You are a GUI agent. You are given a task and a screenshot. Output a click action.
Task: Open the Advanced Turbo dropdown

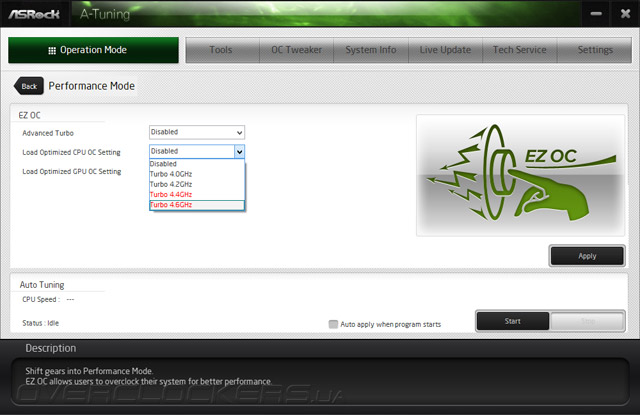click(197, 132)
